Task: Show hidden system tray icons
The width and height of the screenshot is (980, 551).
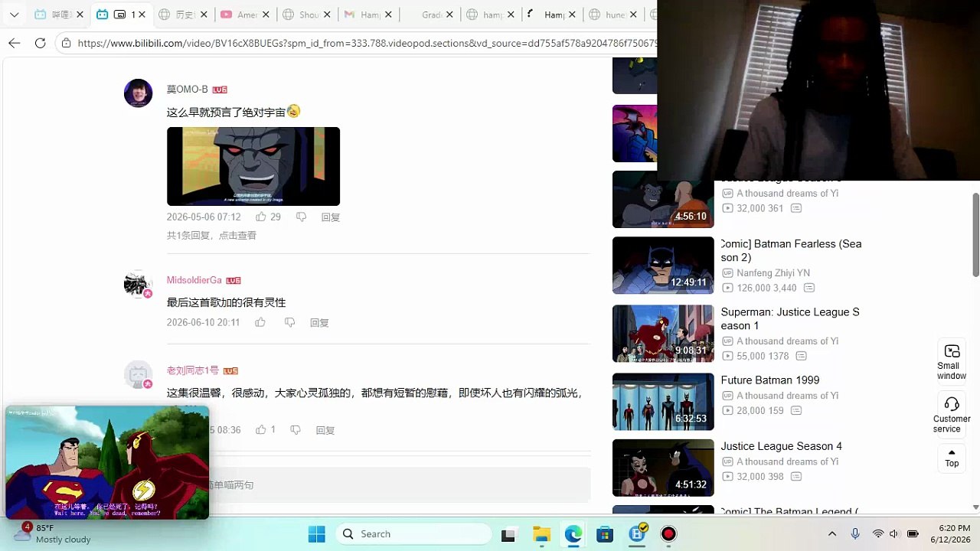Action: 832,534
